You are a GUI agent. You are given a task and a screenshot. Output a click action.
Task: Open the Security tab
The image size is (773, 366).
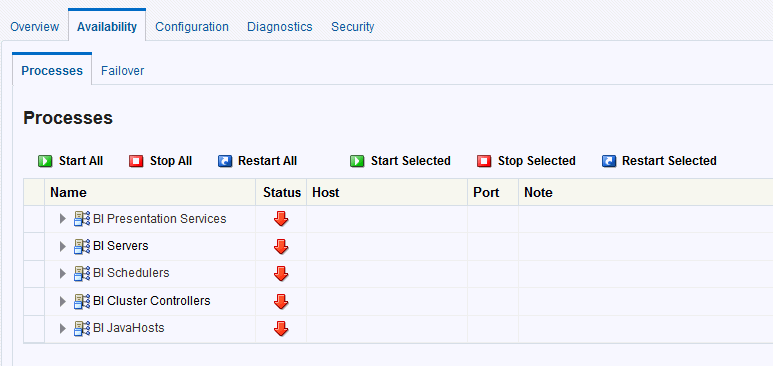[352, 27]
